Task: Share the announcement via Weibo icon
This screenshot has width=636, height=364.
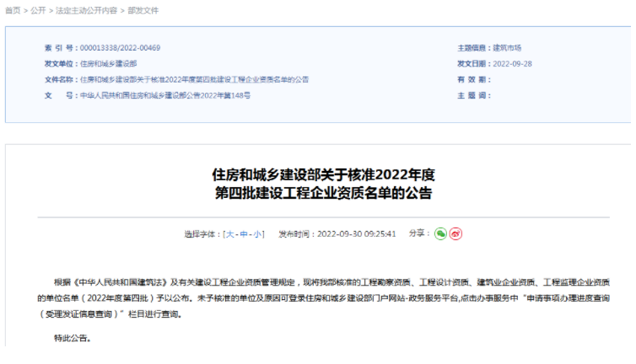Action: (455, 234)
